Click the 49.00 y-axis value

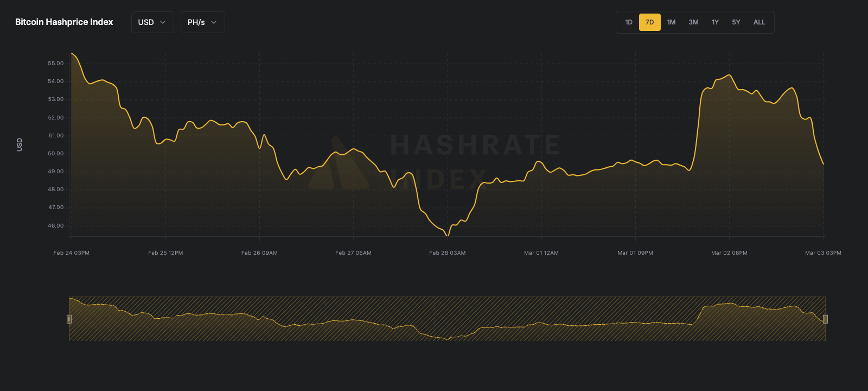(x=56, y=172)
